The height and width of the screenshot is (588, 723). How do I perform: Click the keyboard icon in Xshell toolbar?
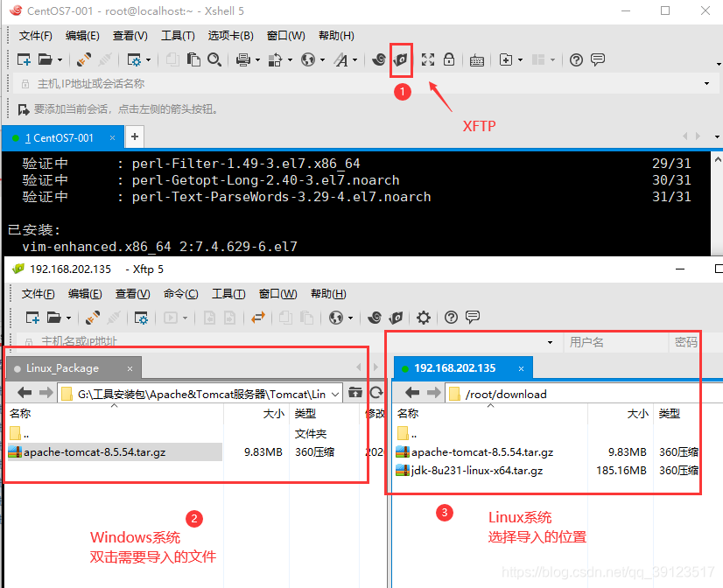[x=477, y=60]
